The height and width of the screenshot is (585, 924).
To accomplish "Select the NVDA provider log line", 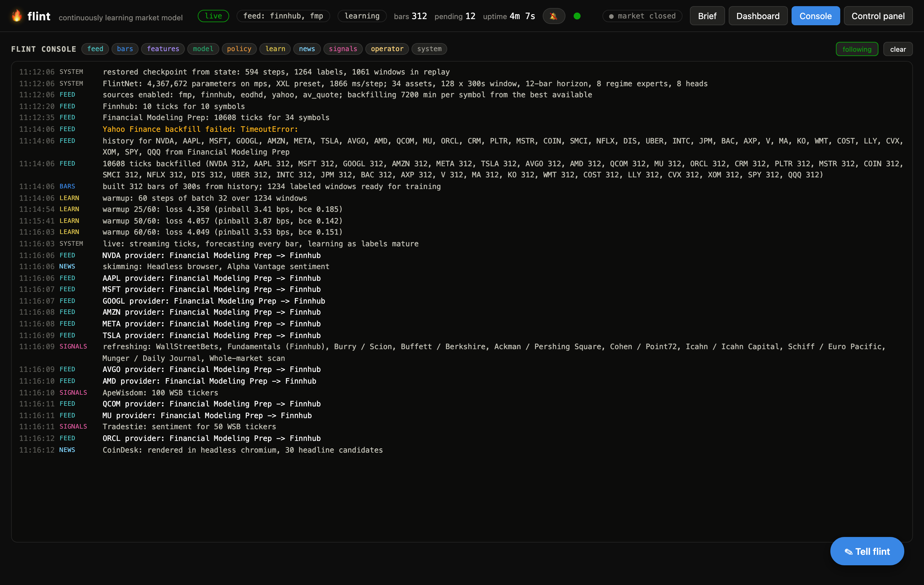I will (462, 256).
